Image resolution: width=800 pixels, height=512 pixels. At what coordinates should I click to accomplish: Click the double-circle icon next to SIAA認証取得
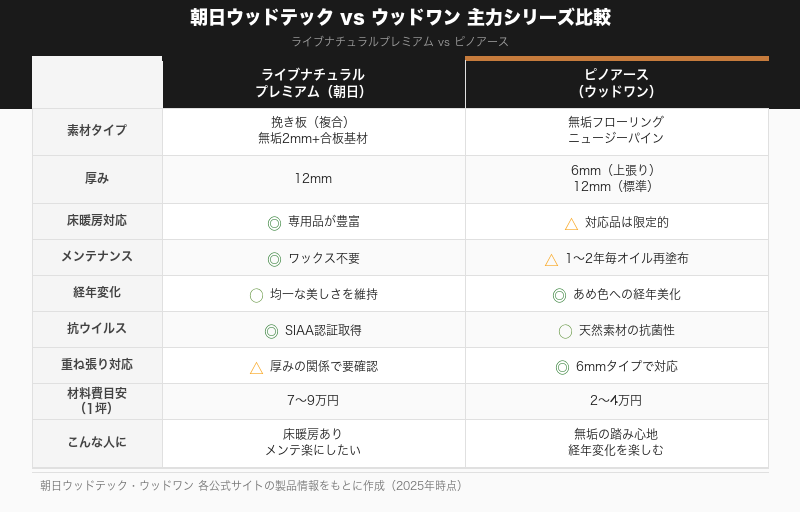point(271,331)
